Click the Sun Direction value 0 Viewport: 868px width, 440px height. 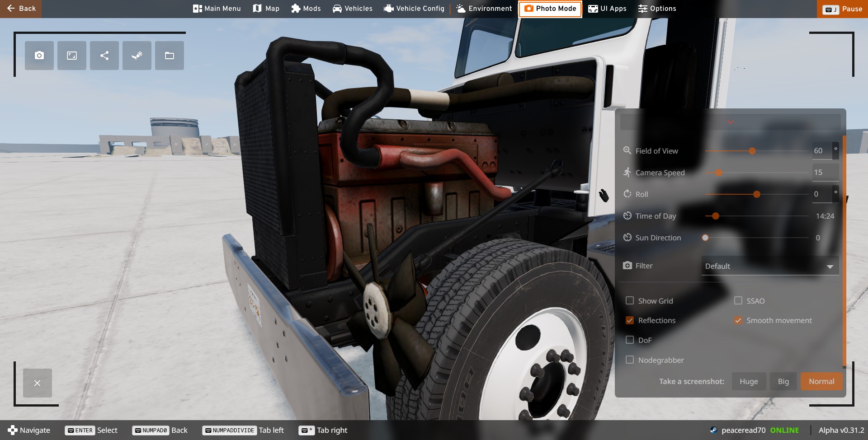pyautogui.click(x=818, y=238)
